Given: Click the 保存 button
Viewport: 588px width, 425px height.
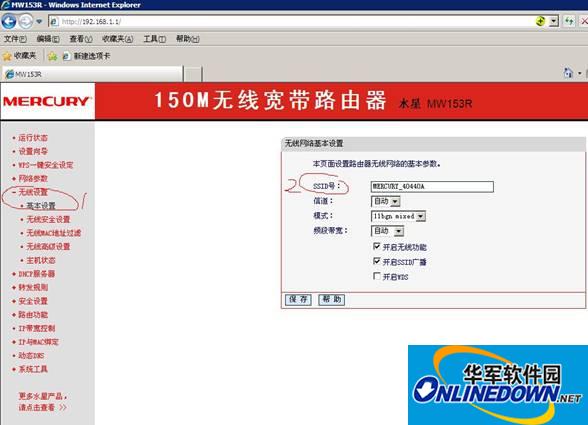Looking at the screenshot, I should 298,299.
